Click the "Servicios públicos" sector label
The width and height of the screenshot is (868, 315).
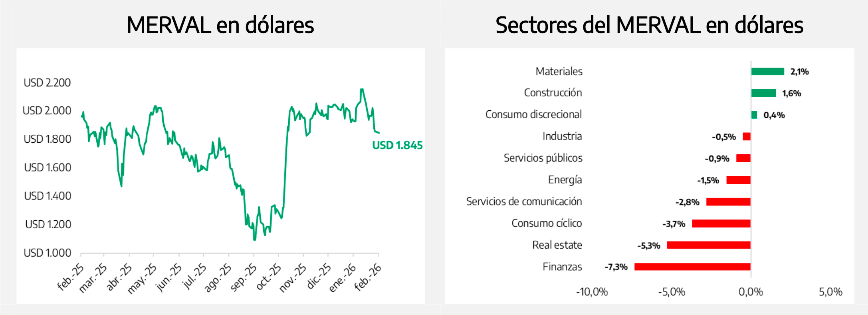click(543, 158)
